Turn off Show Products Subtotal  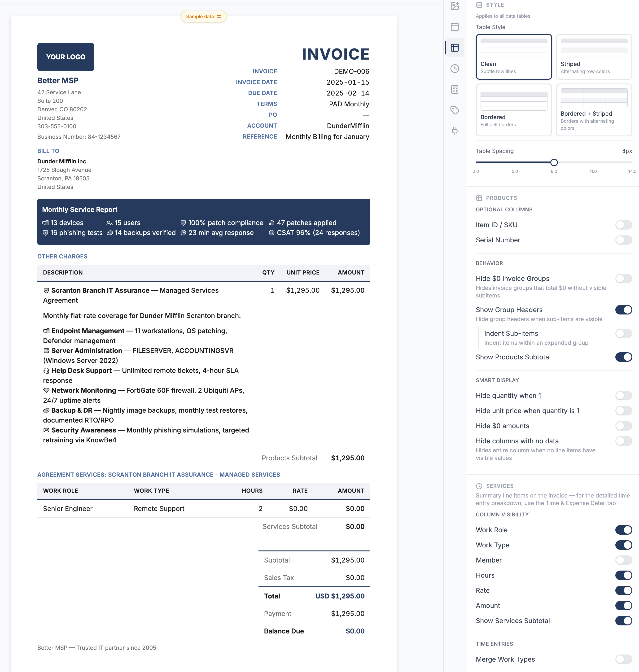[x=623, y=357]
